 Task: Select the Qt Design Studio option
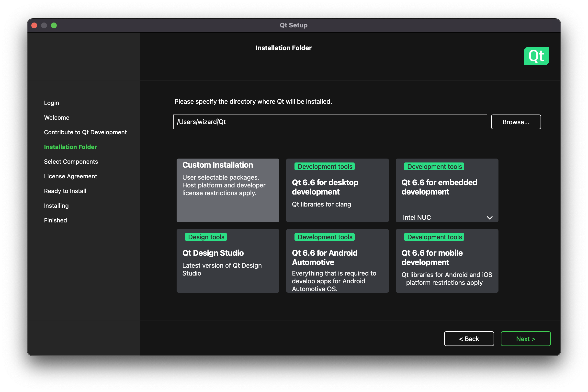tap(228, 261)
